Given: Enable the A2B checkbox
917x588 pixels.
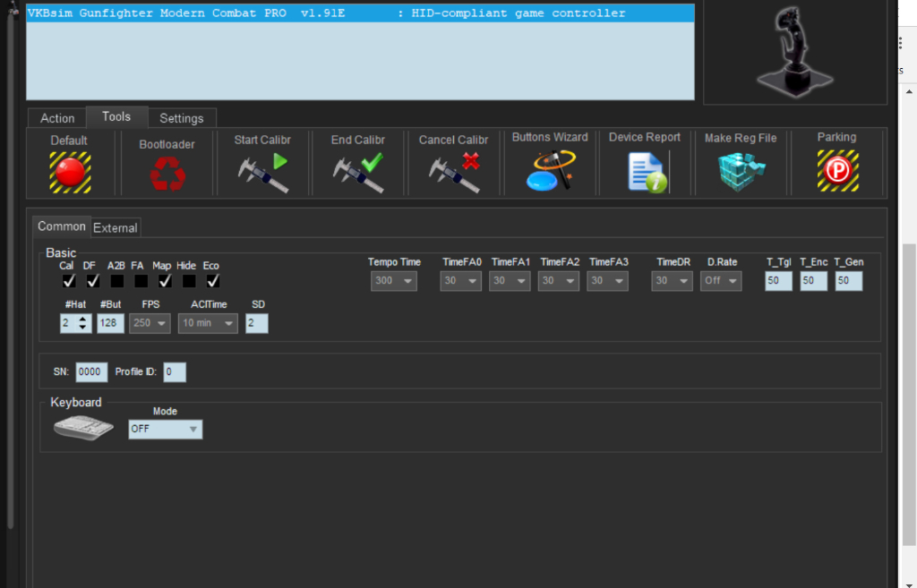Looking at the screenshot, I should (117, 281).
